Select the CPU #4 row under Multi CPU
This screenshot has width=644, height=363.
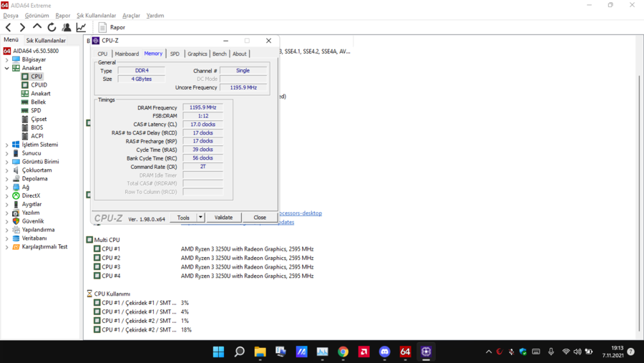coord(204,276)
